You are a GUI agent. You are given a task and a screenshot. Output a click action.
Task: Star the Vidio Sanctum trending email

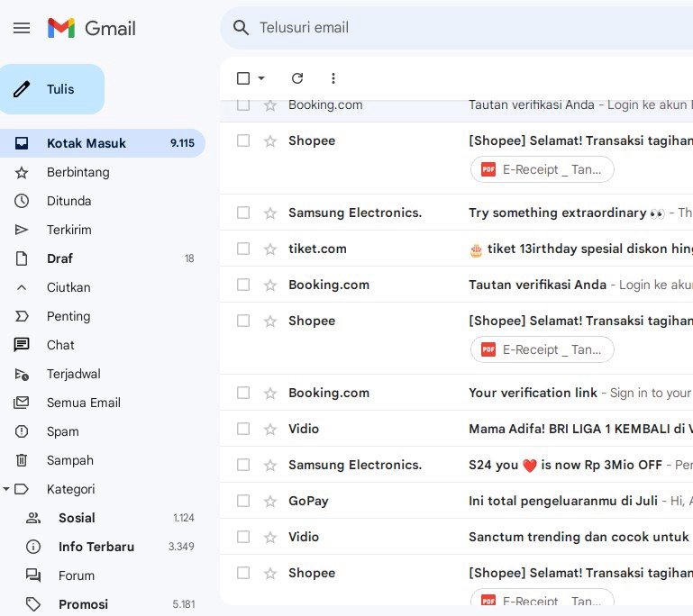click(x=270, y=537)
